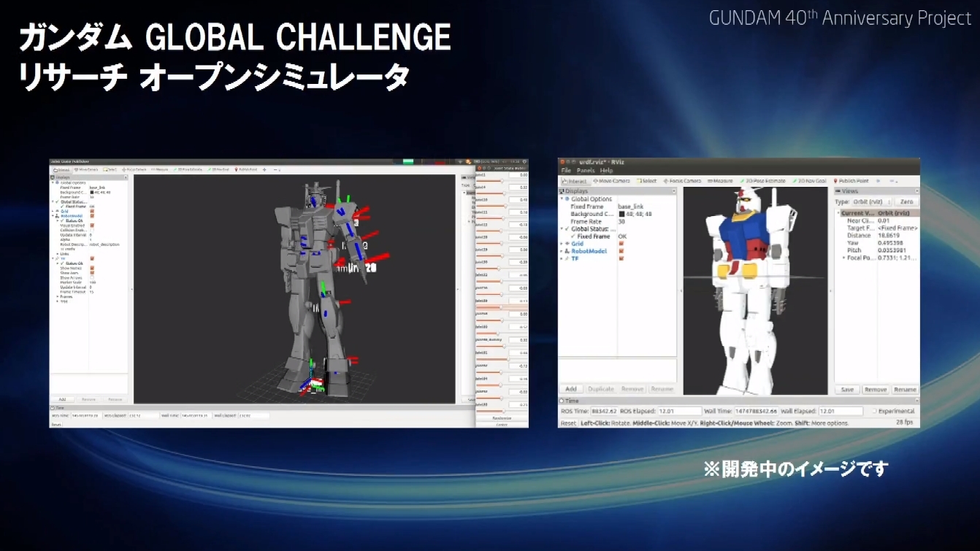Uncheck RobotModel display in right RViz window
Screen dimensions: 980x551
[x=621, y=251]
